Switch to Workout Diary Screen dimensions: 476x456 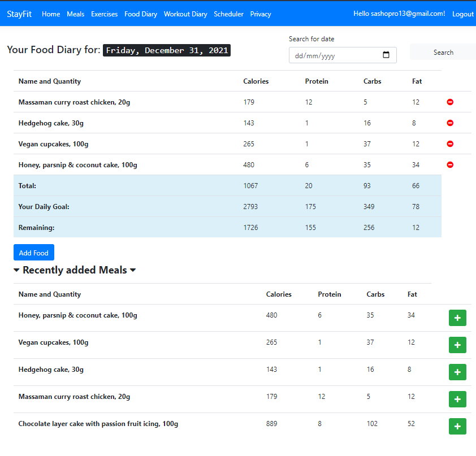(185, 14)
